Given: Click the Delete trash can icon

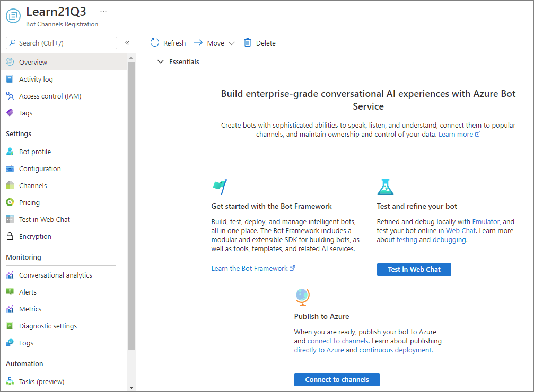Looking at the screenshot, I should (x=248, y=42).
